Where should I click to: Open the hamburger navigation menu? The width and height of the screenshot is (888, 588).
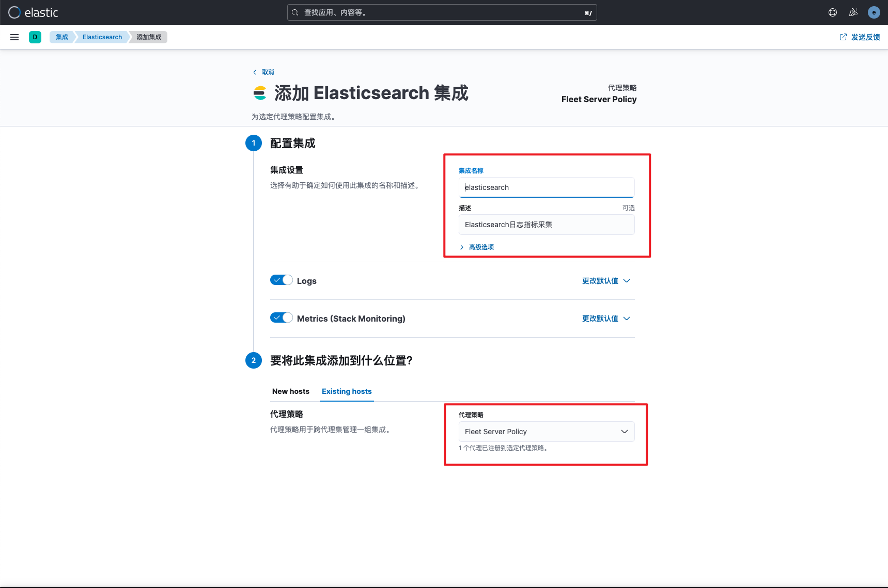(14, 37)
